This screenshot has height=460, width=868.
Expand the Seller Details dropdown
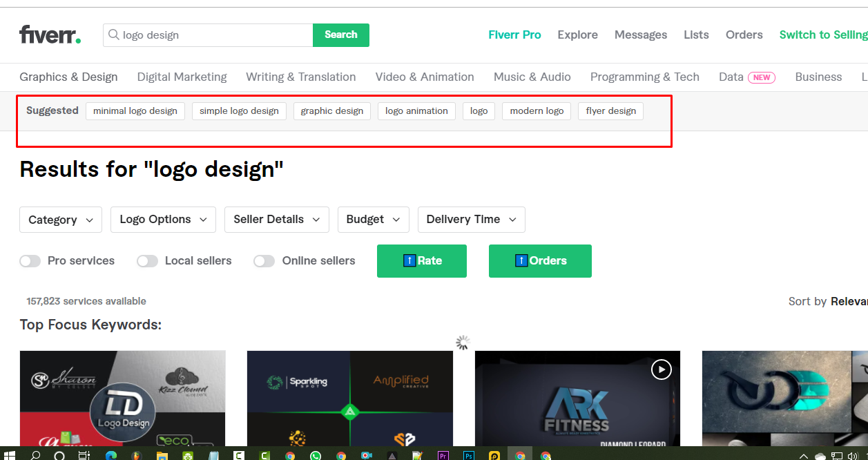tap(277, 220)
